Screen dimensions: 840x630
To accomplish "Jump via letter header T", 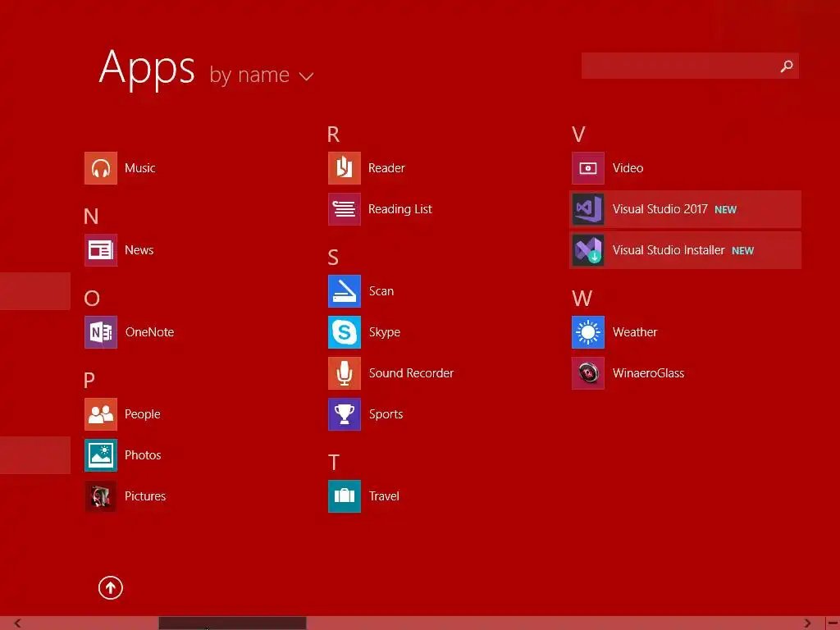I will point(334,463).
